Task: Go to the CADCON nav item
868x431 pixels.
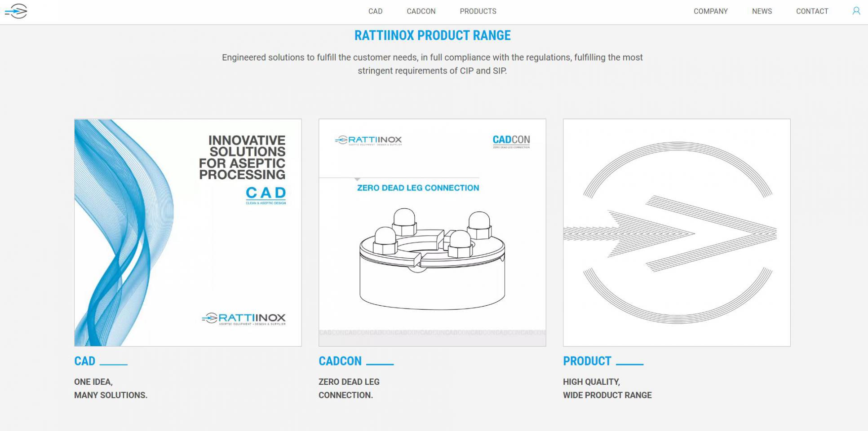Action: tap(421, 11)
